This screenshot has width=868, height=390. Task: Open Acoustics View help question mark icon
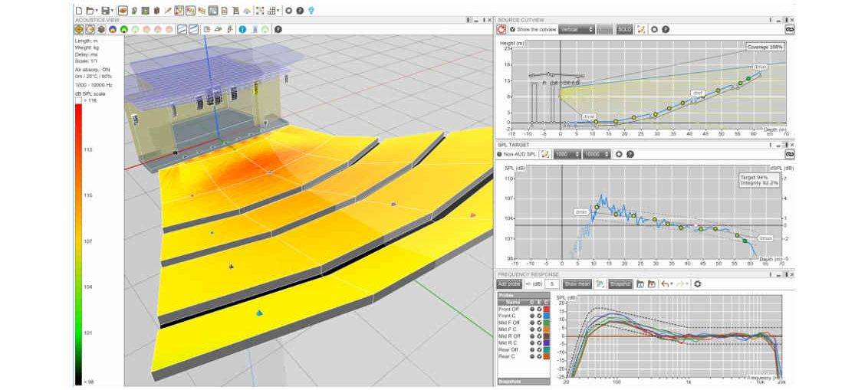click(x=278, y=29)
